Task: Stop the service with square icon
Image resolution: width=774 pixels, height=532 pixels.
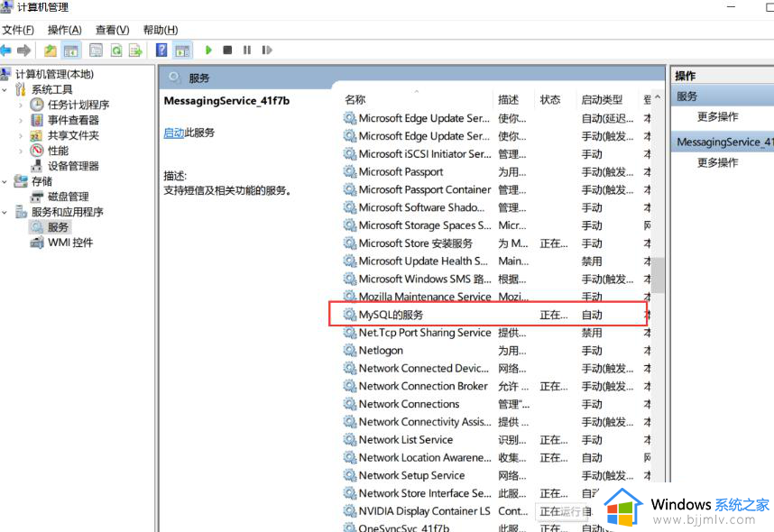Action: (x=227, y=50)
